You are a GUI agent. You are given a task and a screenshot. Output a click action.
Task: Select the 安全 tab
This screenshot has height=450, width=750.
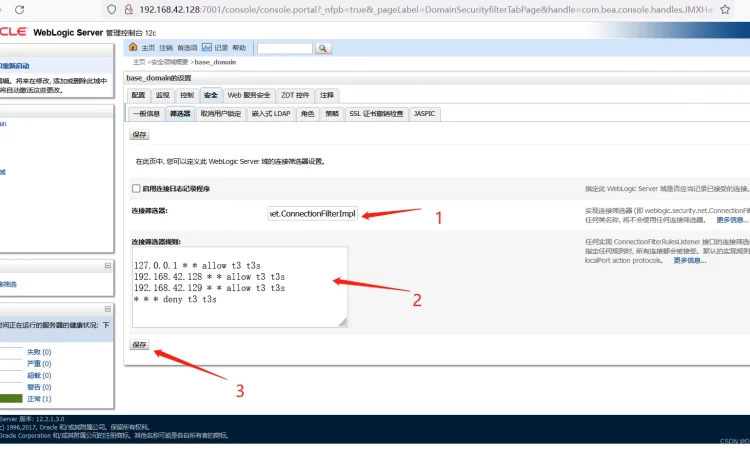(210, 95)
